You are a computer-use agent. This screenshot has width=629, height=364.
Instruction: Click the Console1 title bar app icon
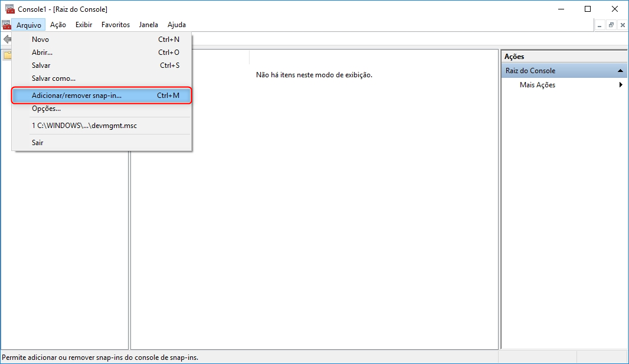coord(9,9)
